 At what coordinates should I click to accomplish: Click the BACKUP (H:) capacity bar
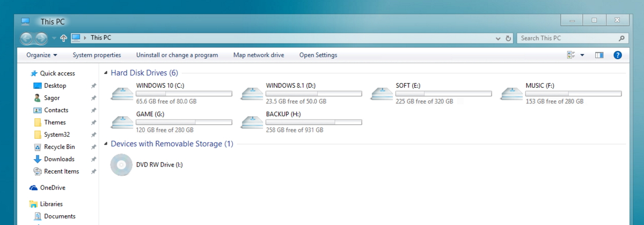coord(313,123)
